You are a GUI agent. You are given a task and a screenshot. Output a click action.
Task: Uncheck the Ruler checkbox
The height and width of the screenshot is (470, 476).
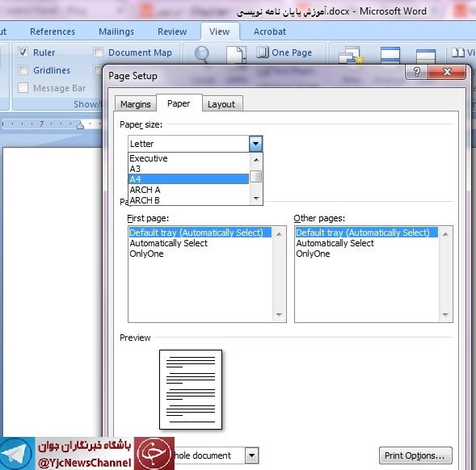(23, 52)
